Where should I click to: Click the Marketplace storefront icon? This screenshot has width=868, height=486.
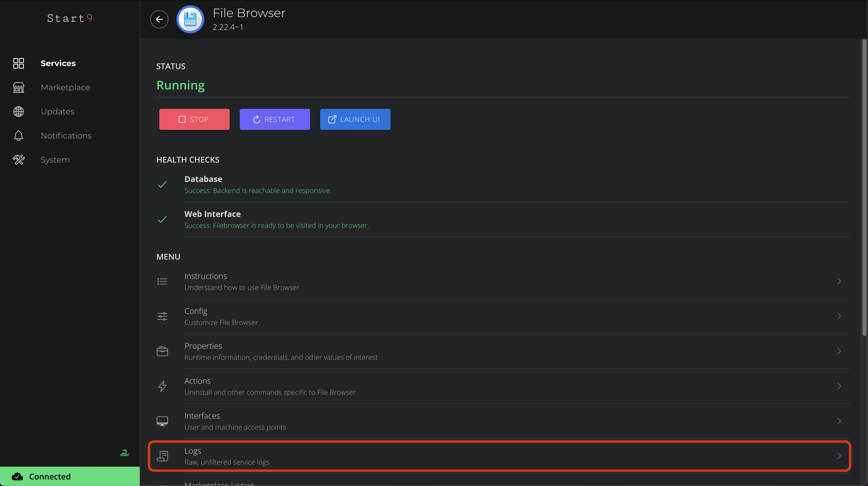[19, 87]
